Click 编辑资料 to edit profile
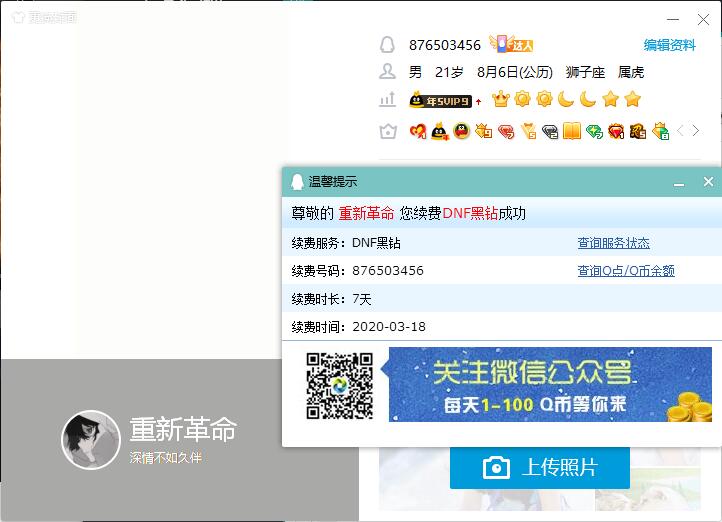 (x=670, y=45)
